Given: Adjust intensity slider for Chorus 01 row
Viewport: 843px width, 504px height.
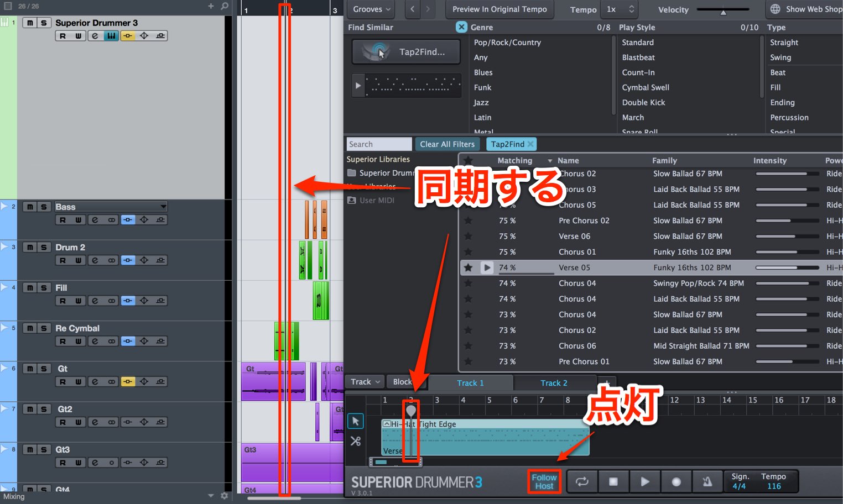Looking at the screenshot, I should (x=787, y=252).
